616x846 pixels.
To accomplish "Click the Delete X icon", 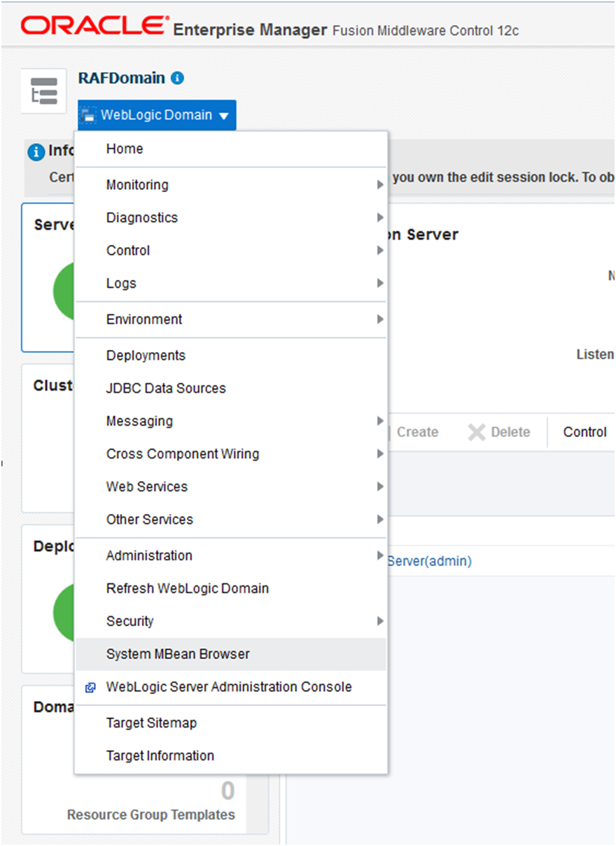I will pyautogui.click(x=477, y=432).
